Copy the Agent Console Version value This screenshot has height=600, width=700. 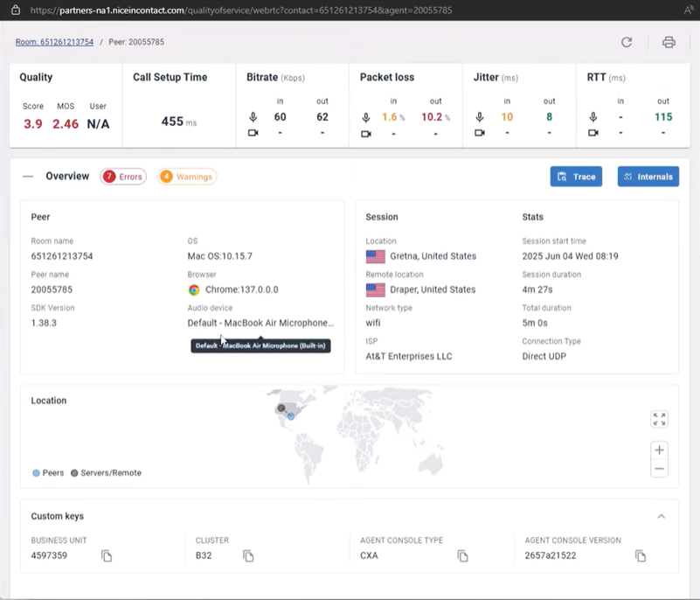[x=641, y=556]
